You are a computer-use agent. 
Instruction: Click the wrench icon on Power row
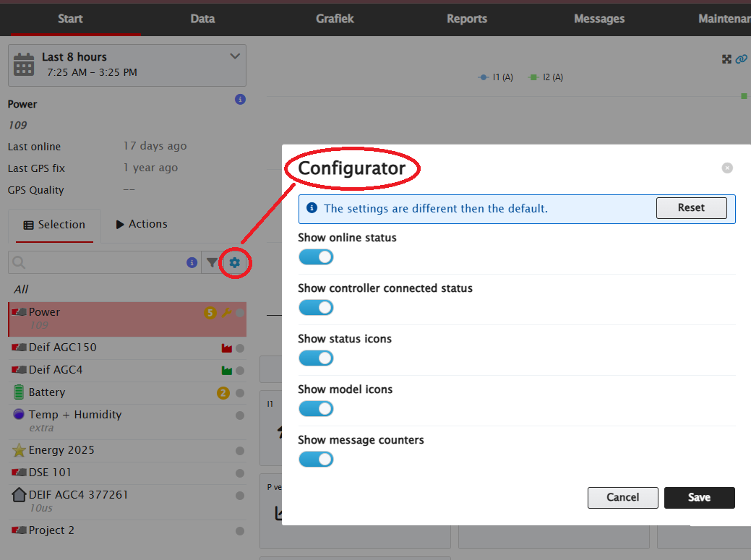click(x=226, y=313)
